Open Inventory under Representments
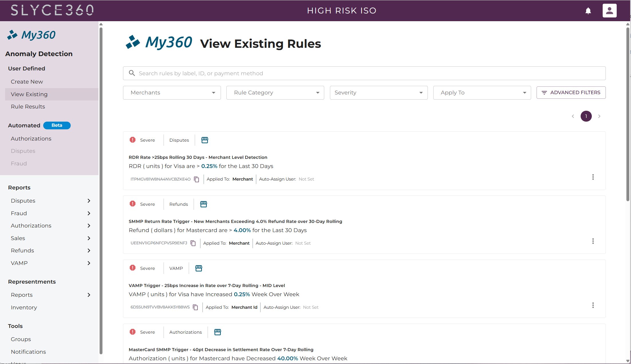Screen dimensions: 631x364 [x=24, y=308]
